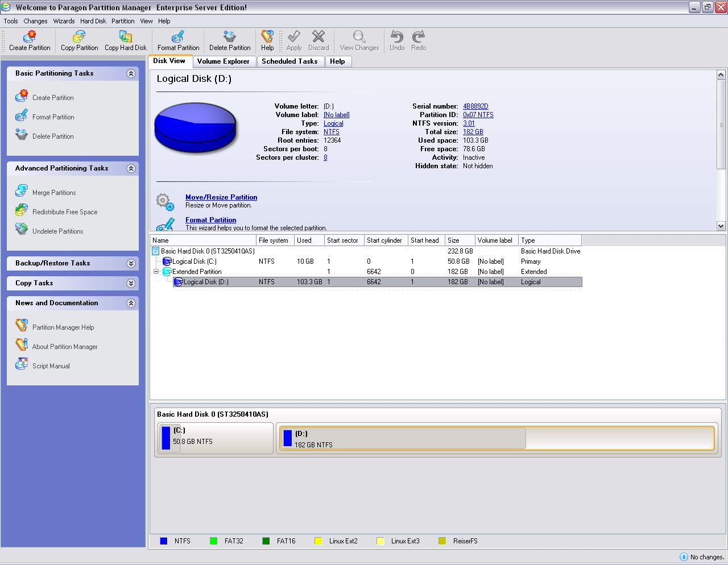Select the (D:) block in disk map
The image size is (728, 565).
pyautogui.click(x=496, y=438)
